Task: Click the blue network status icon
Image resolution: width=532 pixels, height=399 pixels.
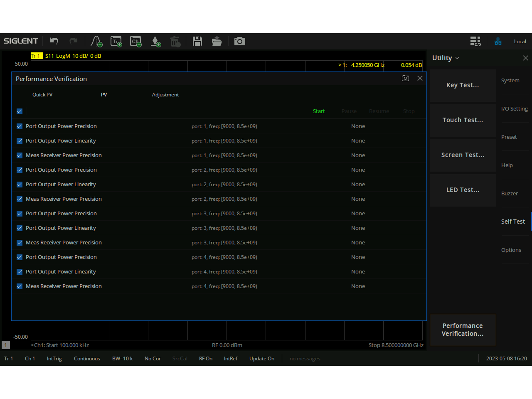Action: pos(498,41)
